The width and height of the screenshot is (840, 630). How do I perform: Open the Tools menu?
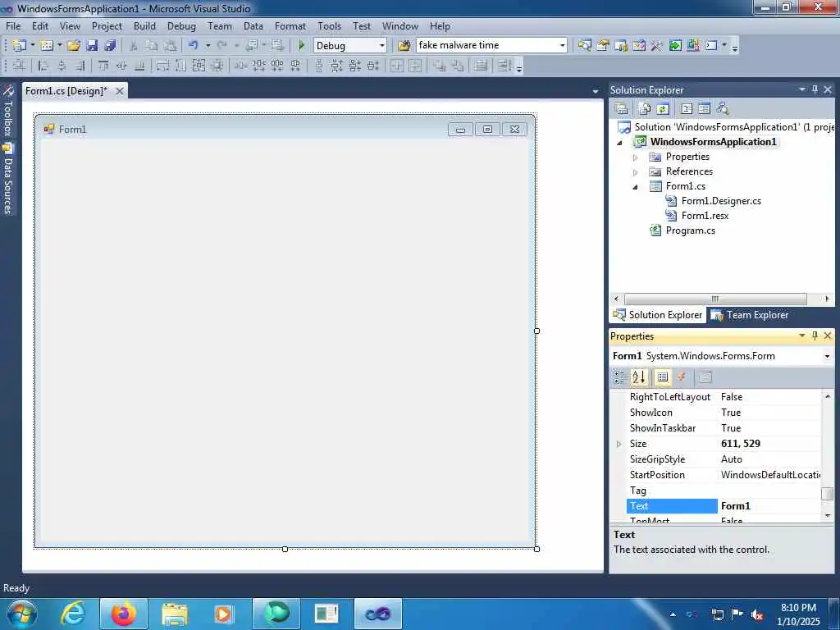coord(329,25)
